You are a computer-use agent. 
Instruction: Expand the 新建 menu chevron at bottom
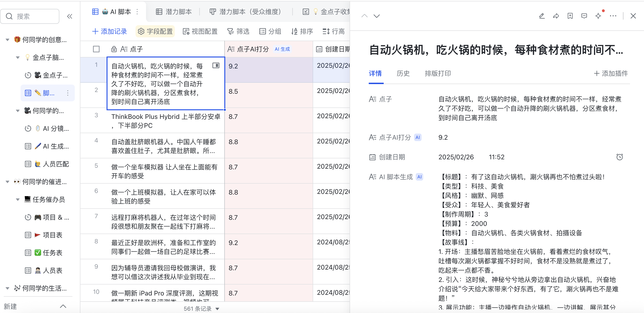pos(63,306)
